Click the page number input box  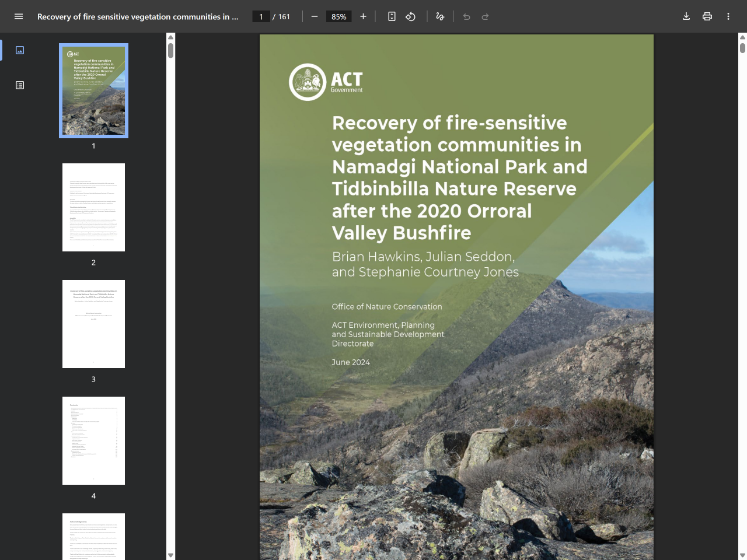[261, 16]
